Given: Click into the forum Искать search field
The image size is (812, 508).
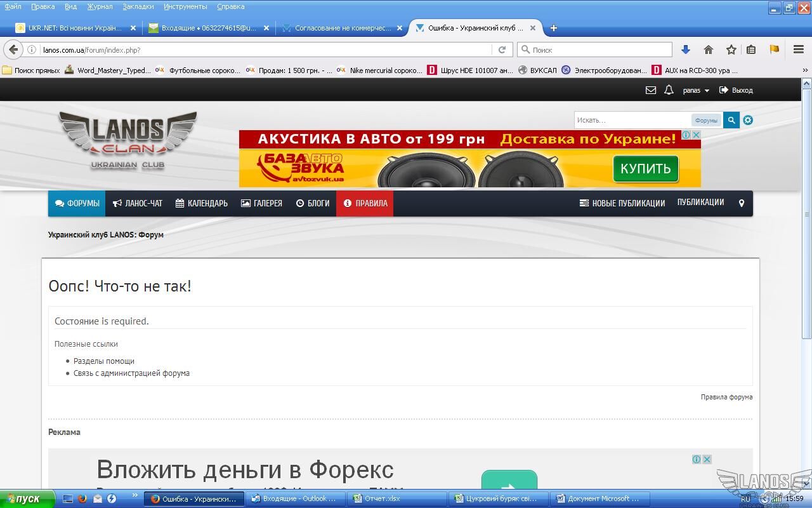Looking at the screenshot, I should [x=631, y=120].
